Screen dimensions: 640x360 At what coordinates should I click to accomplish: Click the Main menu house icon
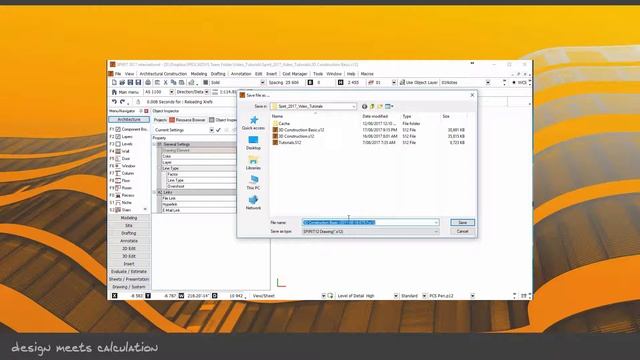pos(114,92)
